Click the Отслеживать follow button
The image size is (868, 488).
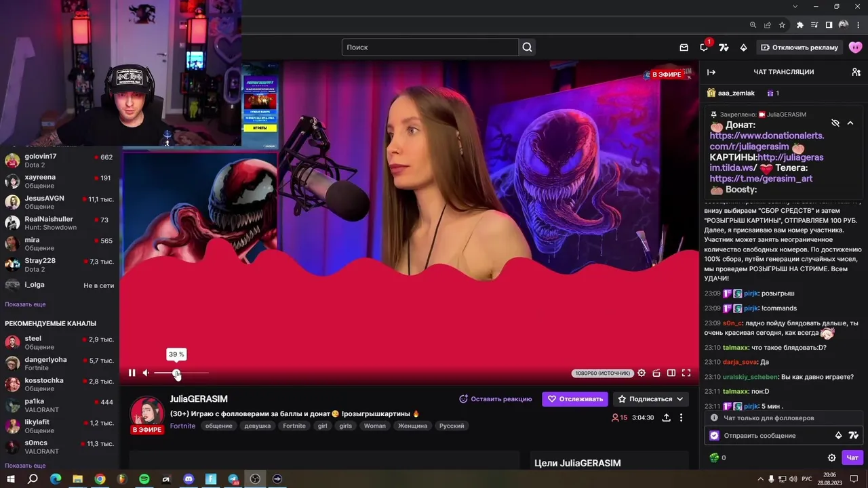(x=575, y=399)
